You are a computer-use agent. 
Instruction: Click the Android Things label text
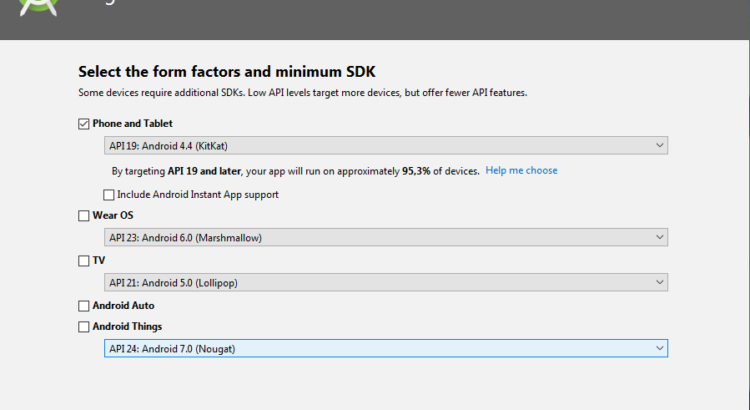(x=127, y=327)
